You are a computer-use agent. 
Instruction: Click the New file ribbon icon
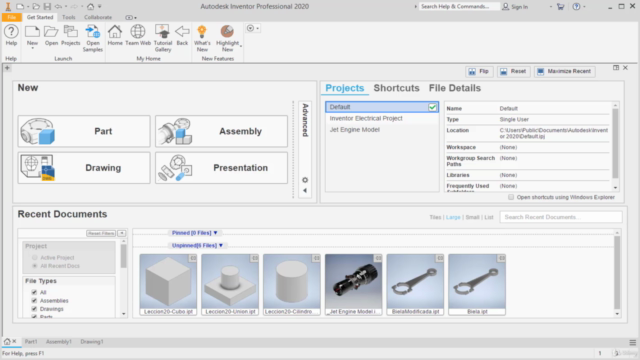[x=32, y=32]
